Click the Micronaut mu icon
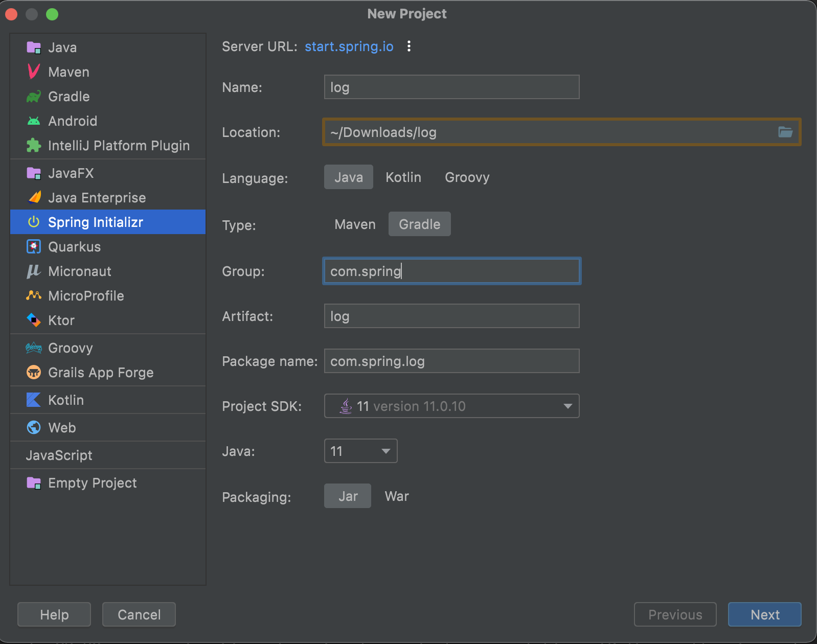 pos(34,271)
